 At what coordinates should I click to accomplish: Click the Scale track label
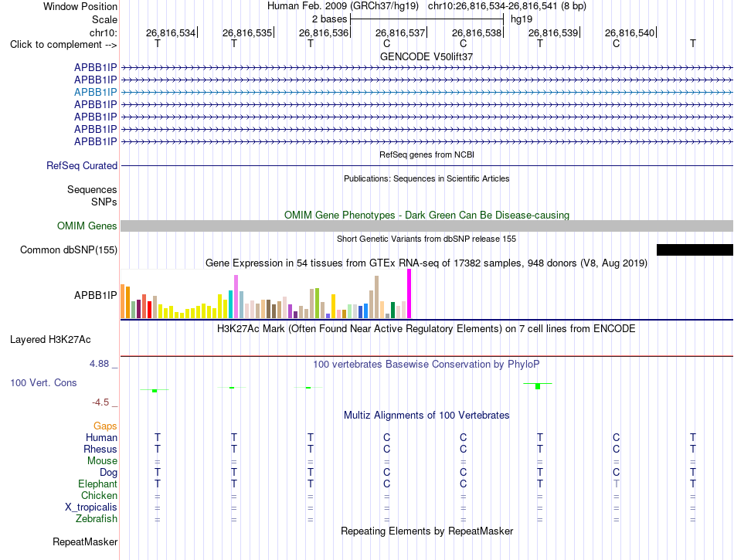pyautogui.click(x=104, y=19)
